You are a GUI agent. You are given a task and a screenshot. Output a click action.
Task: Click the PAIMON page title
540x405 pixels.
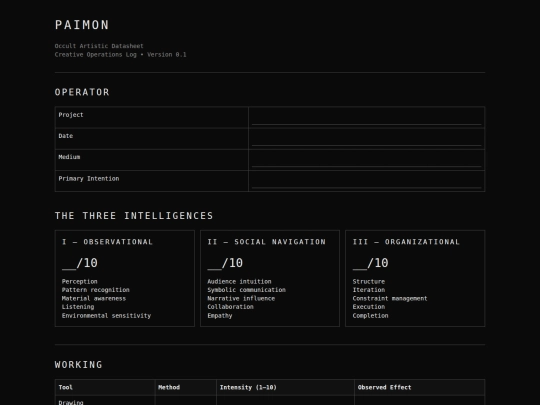(82, 25)
